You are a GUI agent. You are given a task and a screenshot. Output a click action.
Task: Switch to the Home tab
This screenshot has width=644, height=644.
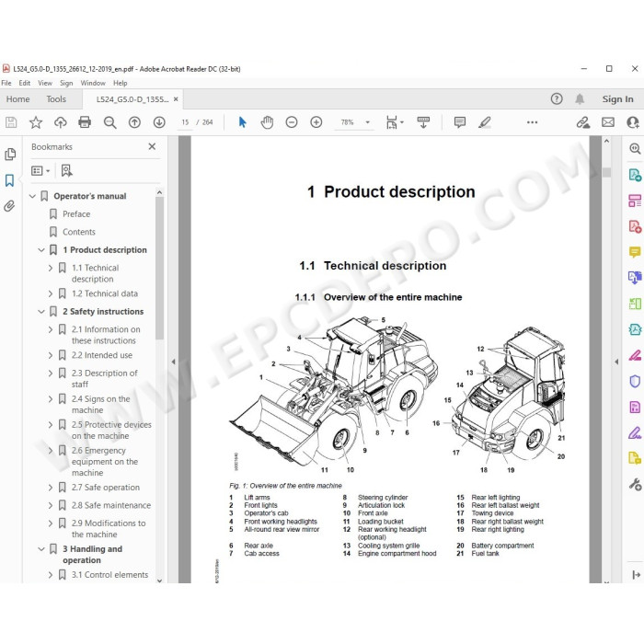(x=17, y=99)
